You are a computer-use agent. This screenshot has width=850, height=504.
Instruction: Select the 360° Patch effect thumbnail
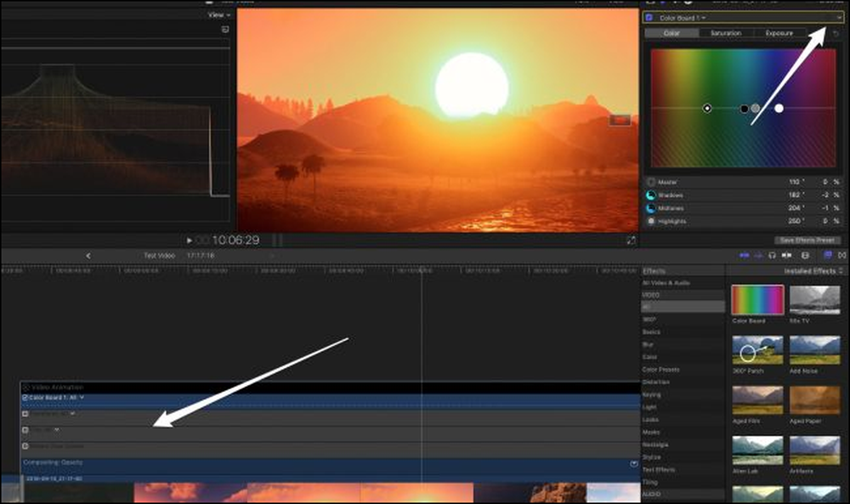[757, 350]
